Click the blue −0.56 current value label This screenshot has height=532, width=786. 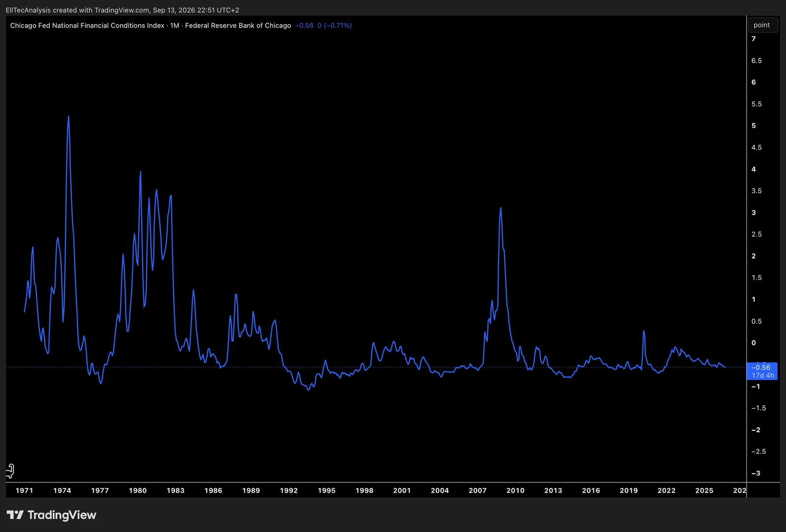pos(761,367)
